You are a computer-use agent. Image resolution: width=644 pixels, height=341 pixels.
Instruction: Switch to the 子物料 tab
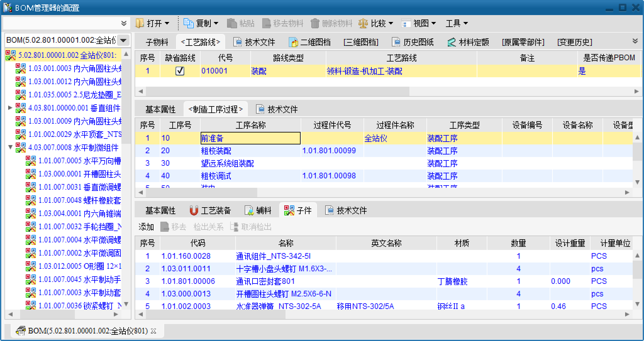point(157,42)
